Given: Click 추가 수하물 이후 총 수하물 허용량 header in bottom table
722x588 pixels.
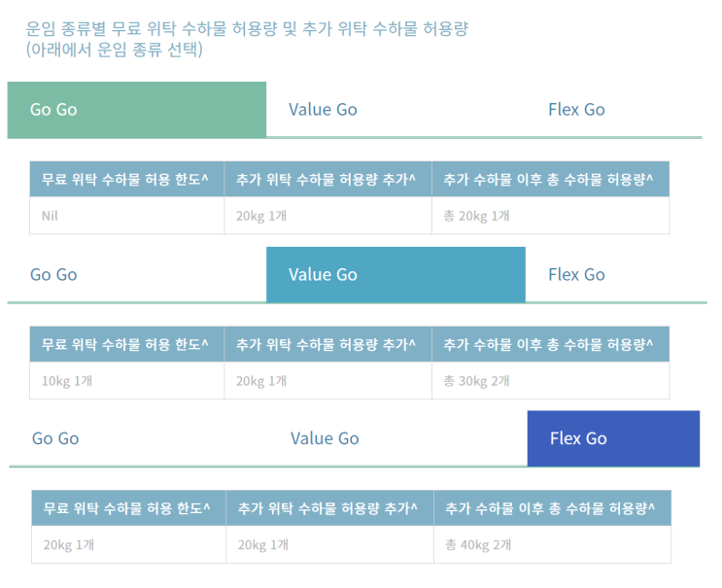Looking at the screenshot, I should [550, 508].
